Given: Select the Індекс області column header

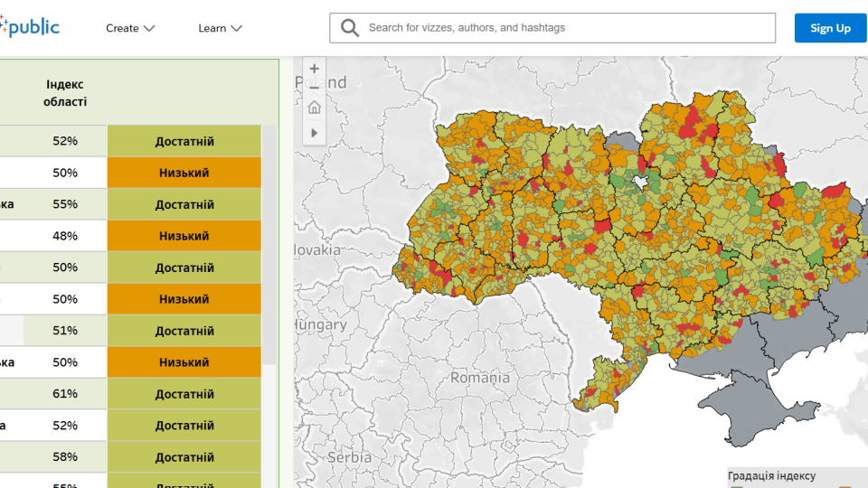Looking at the screenshot, I should (65, 92).
